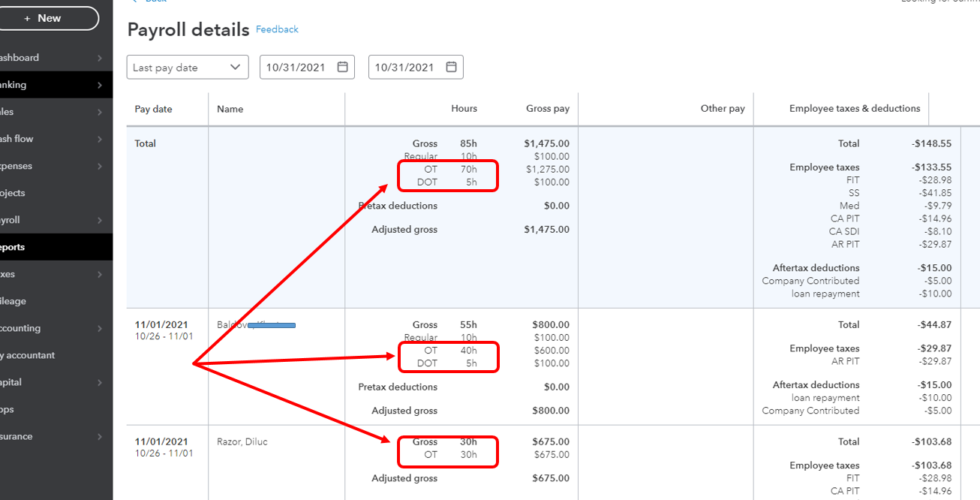Navigate to Insurance in the sidebar
Screen dimensions: 980x500
(x=17, y=436)
